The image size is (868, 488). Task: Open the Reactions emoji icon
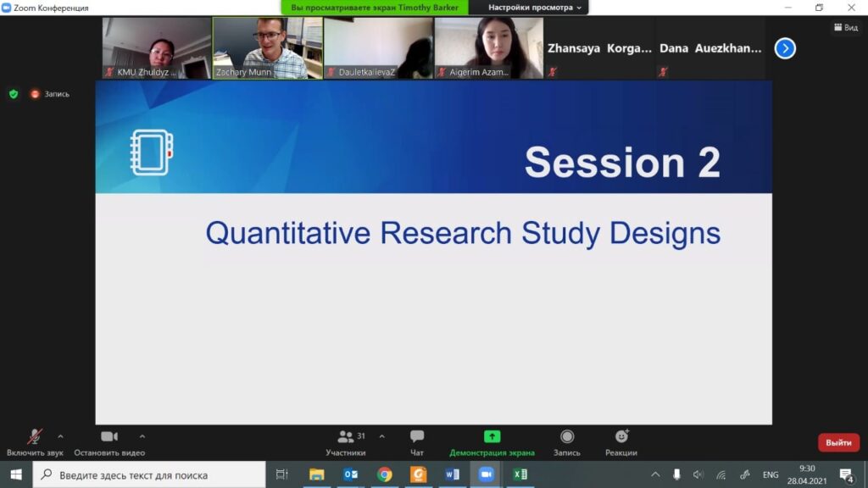click(621, 437)
